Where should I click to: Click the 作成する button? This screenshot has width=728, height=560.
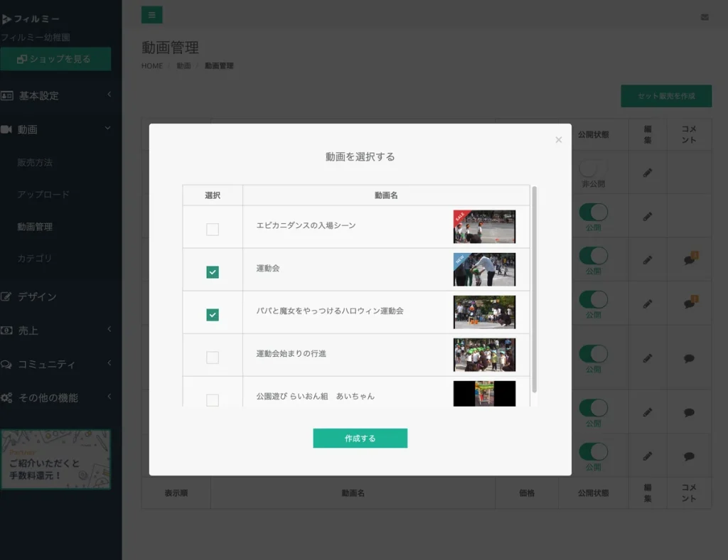coord(360,438)
